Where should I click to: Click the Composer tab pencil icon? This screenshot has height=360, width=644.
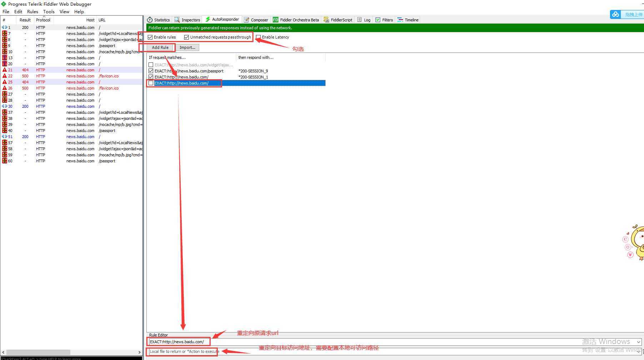tap(246, 20)
